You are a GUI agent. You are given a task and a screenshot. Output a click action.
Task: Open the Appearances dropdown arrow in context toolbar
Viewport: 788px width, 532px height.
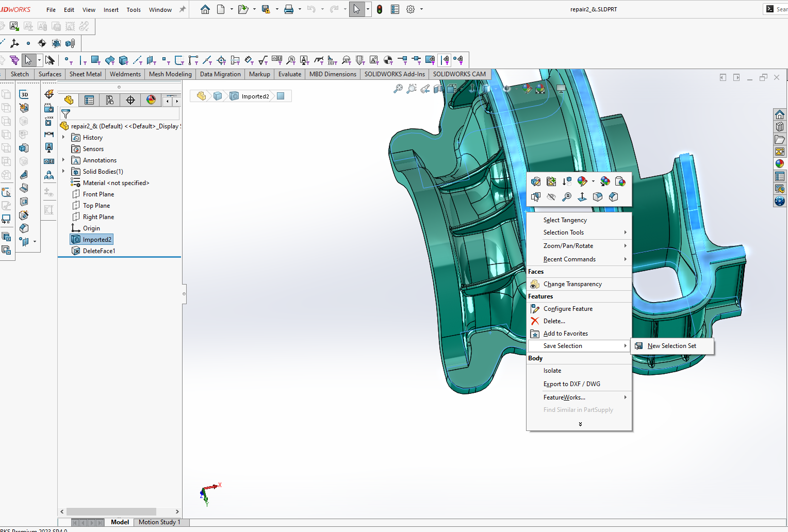click(593, 181)
